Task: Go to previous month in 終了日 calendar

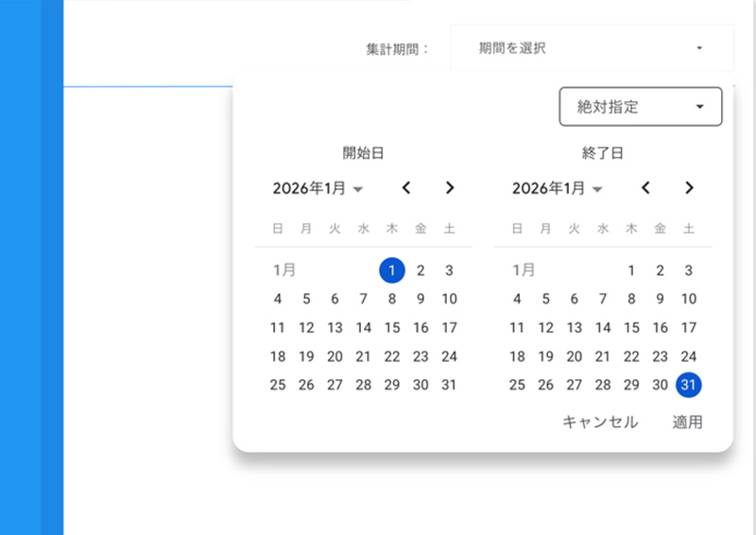Action: tap(645, 188)
